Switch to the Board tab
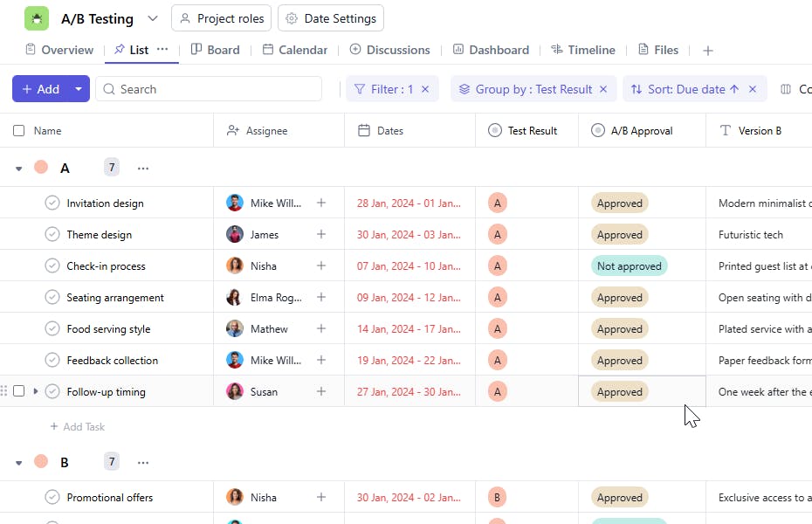 (215, 50)
